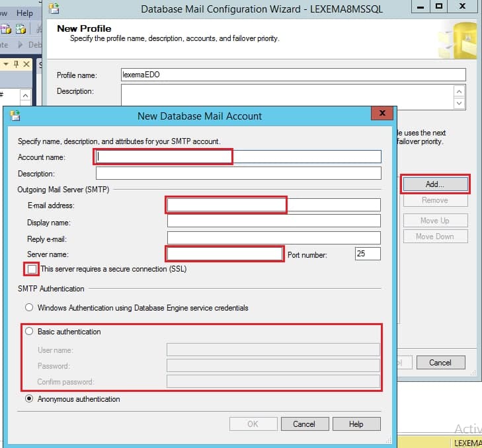
Task: Close the Database Mail Configuration Wizard window
Action: (462, 6)
